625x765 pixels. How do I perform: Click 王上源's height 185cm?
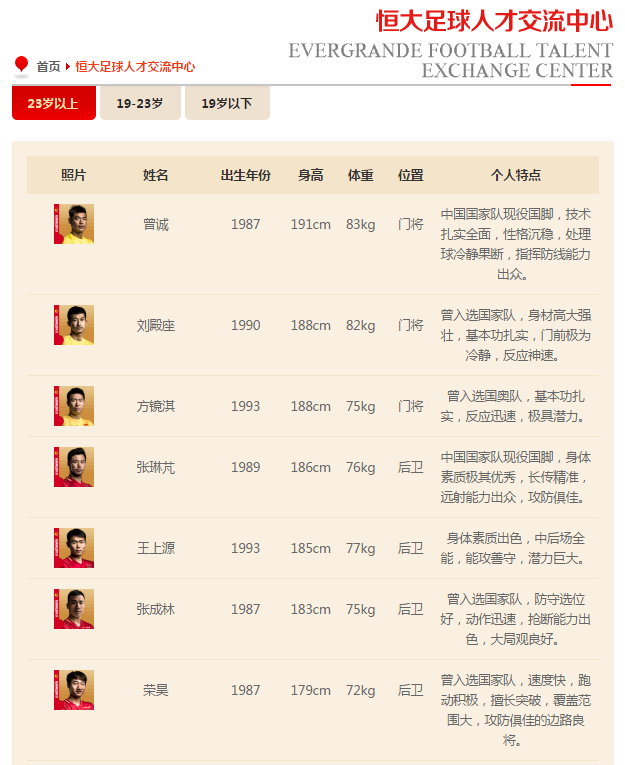pos(311,548)
